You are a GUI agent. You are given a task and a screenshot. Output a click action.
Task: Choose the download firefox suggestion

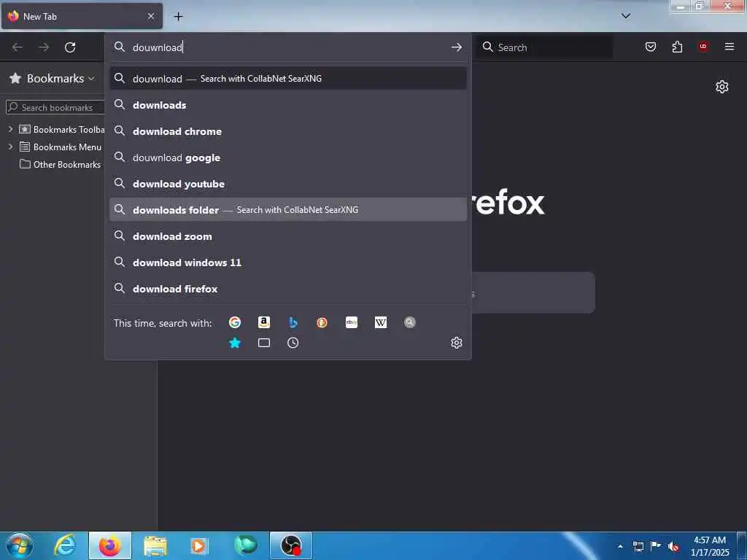288,288
